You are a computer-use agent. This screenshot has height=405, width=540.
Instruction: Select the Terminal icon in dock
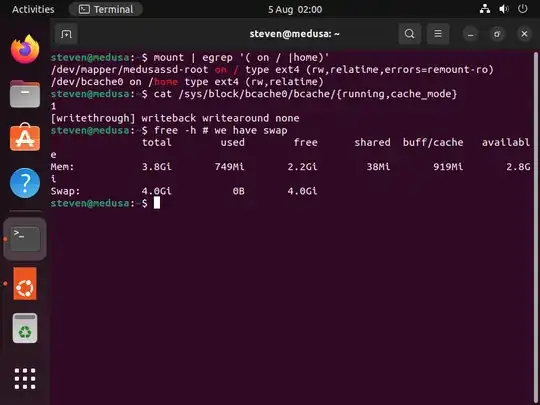(25, 239)
